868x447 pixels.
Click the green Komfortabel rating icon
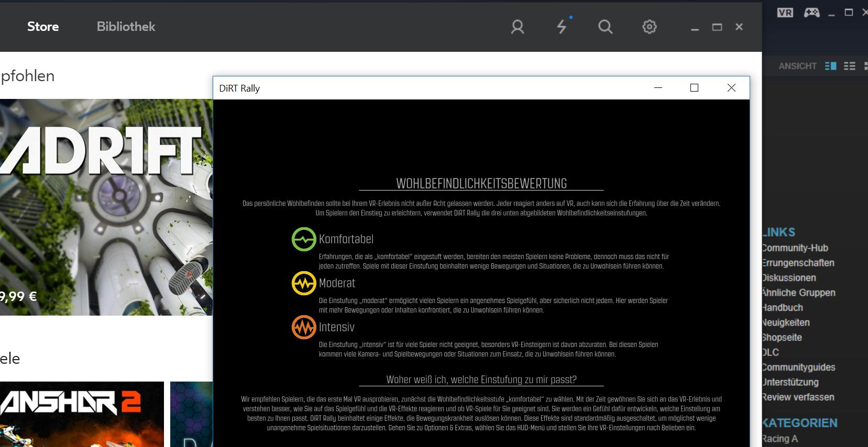pyautogui.click(x=304, y=239)
